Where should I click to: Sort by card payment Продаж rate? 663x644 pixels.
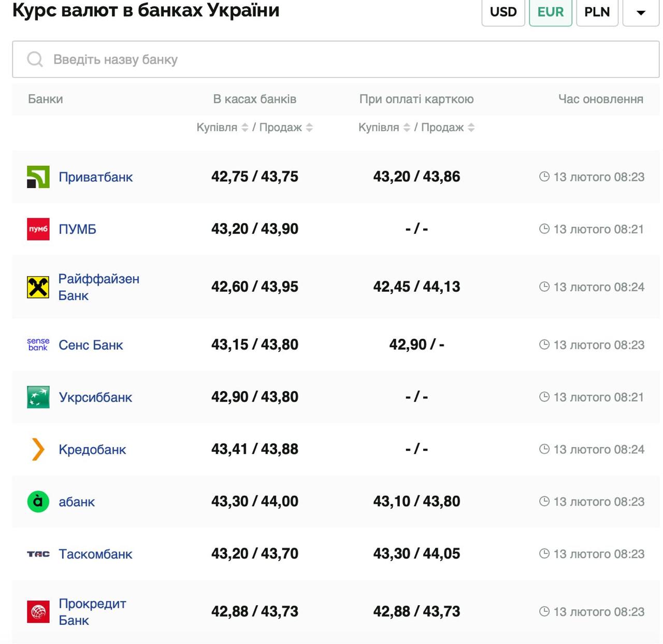pyautogui.click(x=471, y=127)
